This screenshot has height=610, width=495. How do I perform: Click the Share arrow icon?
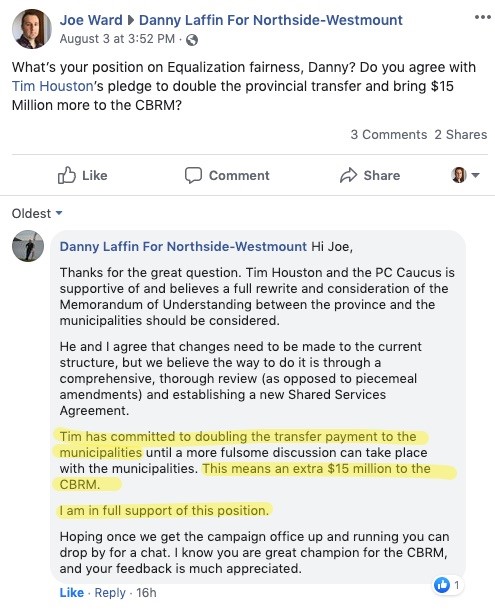pyautogui.click(x=348, y=175)
